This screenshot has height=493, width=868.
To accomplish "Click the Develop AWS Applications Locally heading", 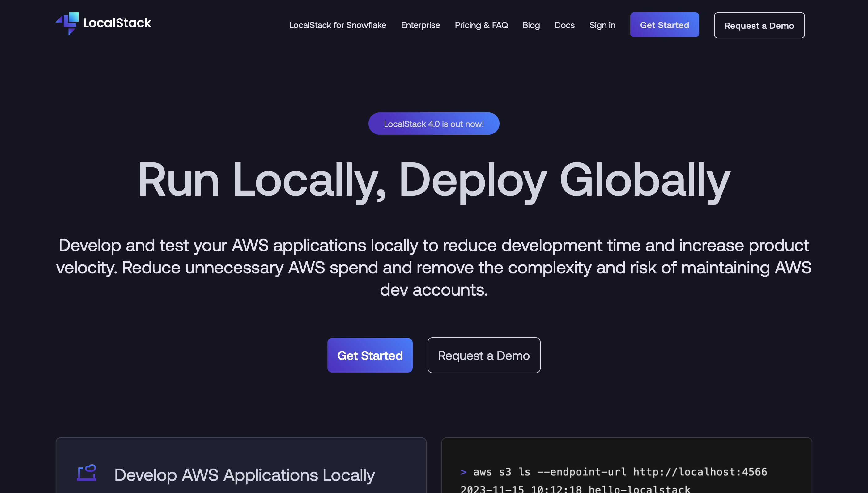I will [x=244, y=475].
